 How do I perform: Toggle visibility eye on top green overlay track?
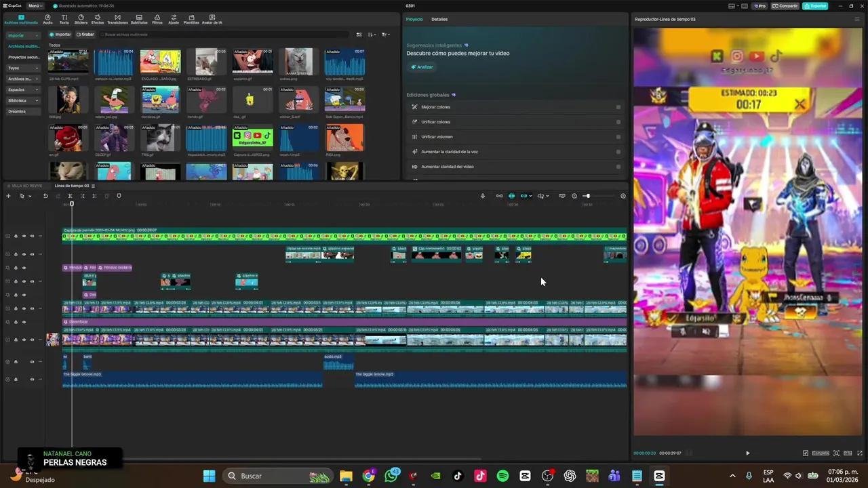click(x=24, y=236)
